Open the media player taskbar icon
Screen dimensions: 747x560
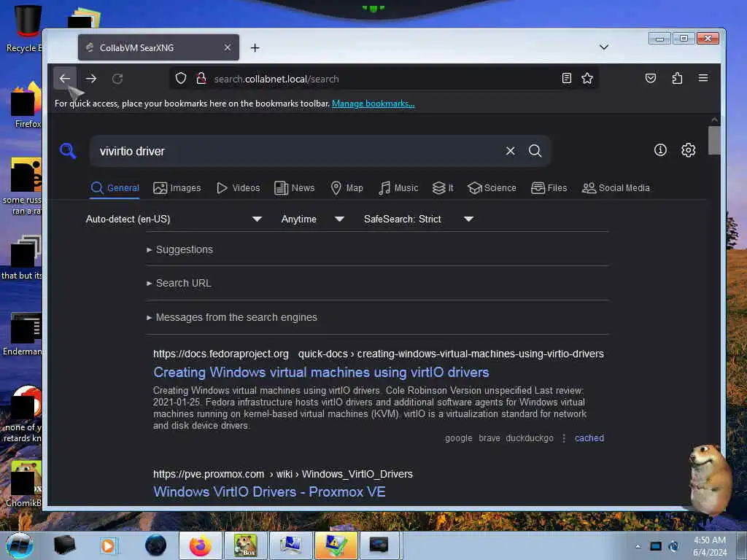click(x=108, y=545)
